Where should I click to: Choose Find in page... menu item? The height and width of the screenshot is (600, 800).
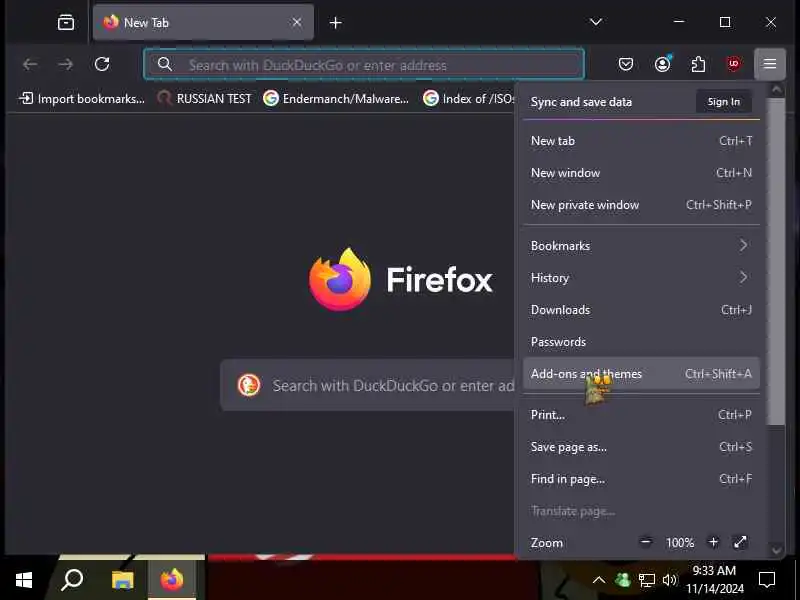click(x=641, y=479)
